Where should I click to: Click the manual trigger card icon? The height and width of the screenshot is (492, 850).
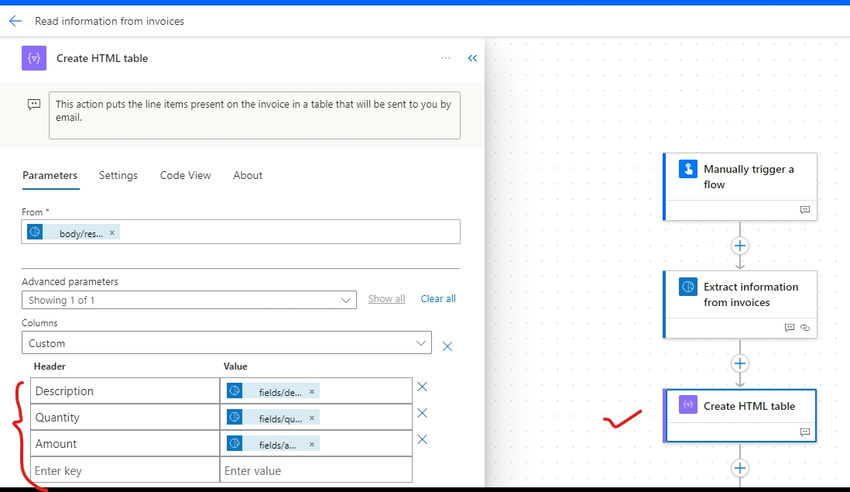pyautogui.click(x=688, y=169)
